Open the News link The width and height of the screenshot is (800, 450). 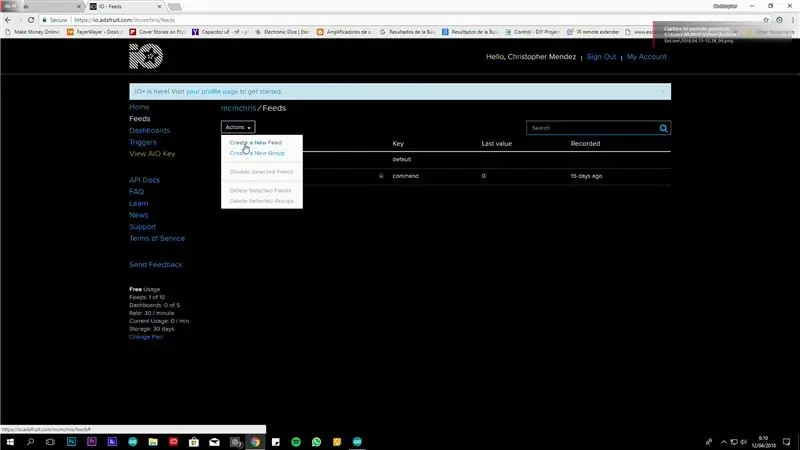pos(139,215)
